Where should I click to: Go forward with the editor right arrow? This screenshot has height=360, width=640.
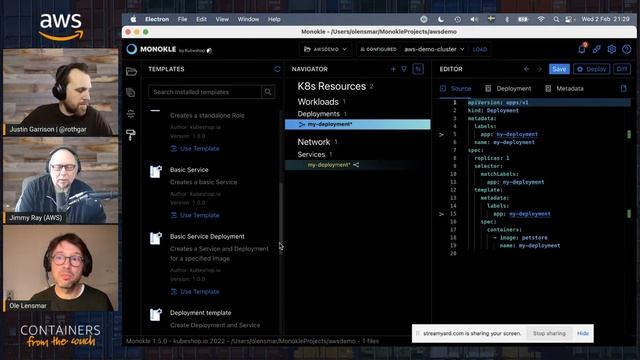[x=540, y=69]
